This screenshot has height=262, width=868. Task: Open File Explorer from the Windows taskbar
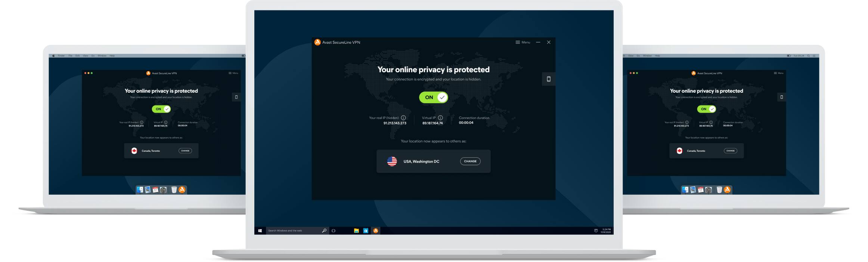356,231
